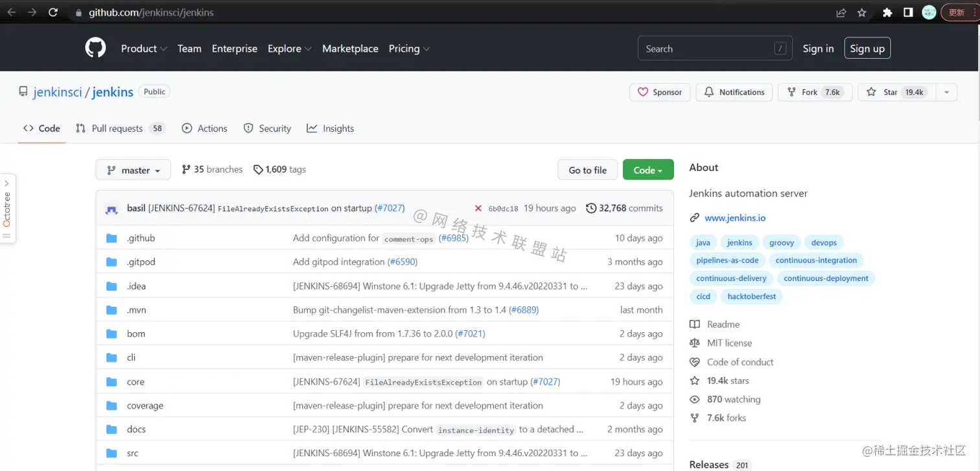Click the 35 branches link
The height and width of the screenshot is (471, 980).
click(213, 169)
